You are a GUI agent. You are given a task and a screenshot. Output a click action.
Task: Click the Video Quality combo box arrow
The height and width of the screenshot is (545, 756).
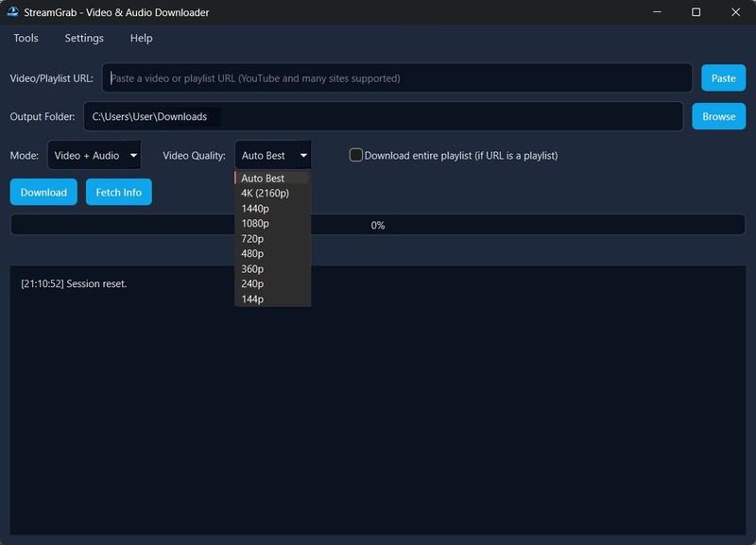coord(303,155)
